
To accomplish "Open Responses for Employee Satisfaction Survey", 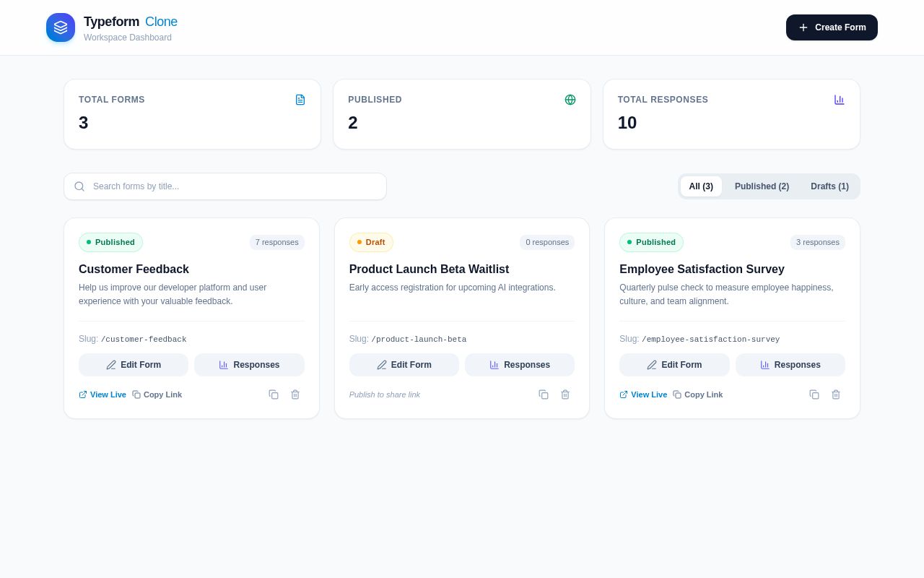I will 790,365.
